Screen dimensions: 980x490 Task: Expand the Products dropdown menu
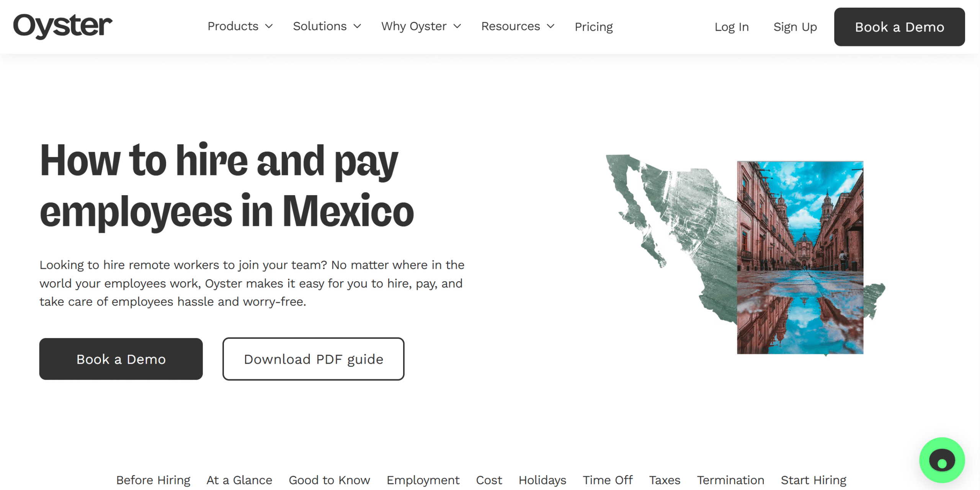click(x=240, y=26)
